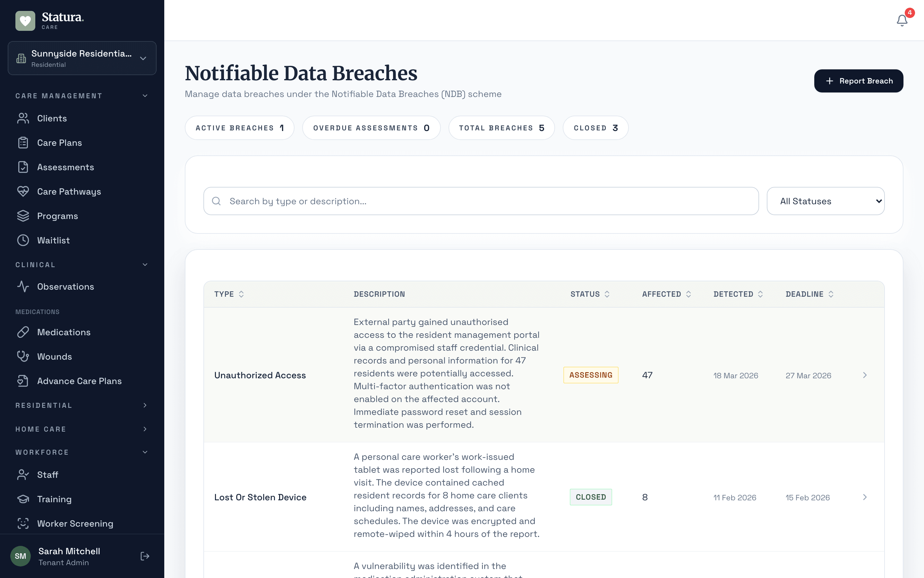The height and width of the screenshot is (578, 924).
Task: Click the Clients people icon
Action: 23,118
